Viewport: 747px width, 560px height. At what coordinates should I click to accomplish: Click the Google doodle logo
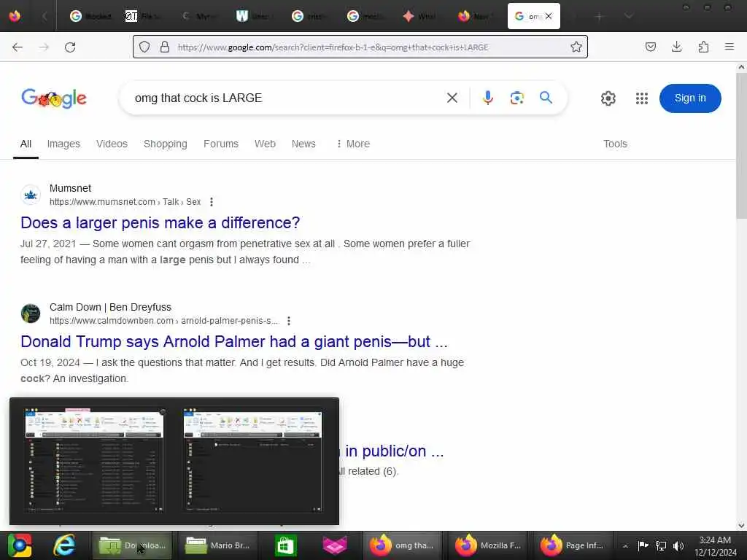pos(54,98)
